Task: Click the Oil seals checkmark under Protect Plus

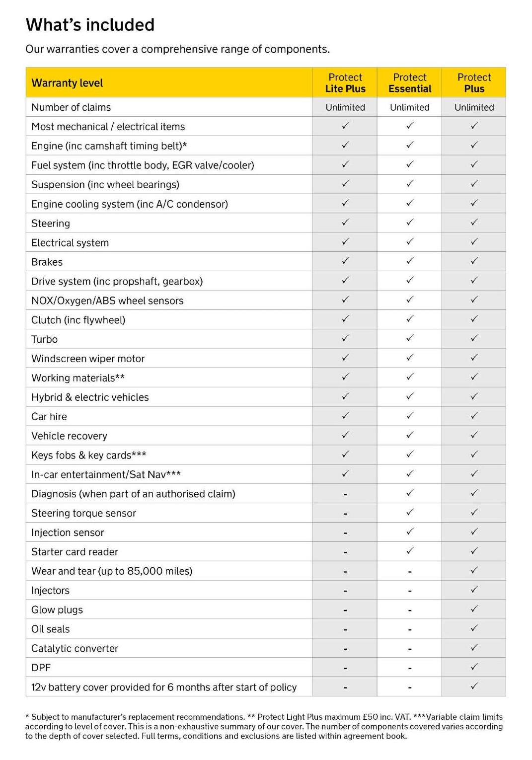Action: click(474, 628)
